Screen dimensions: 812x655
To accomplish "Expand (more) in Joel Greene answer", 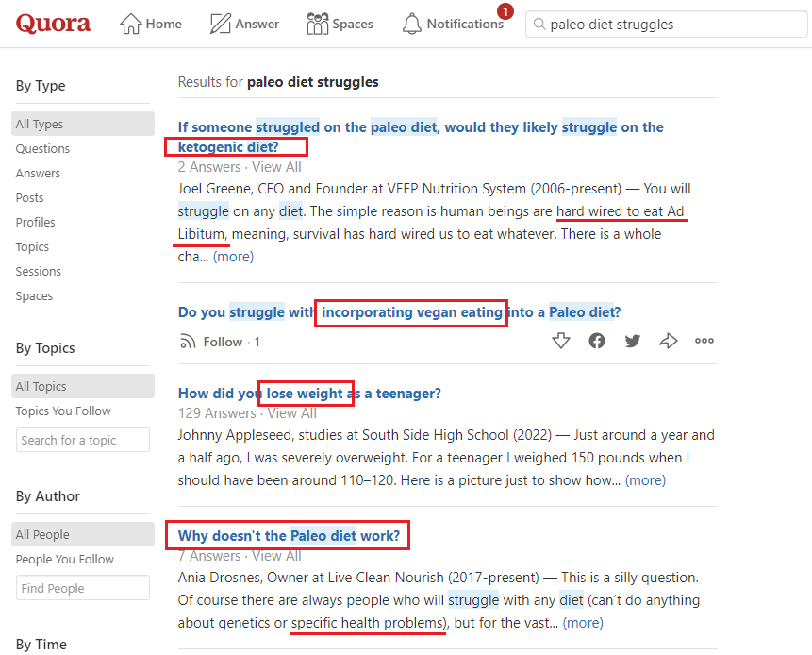I will (x=234, y=257).
